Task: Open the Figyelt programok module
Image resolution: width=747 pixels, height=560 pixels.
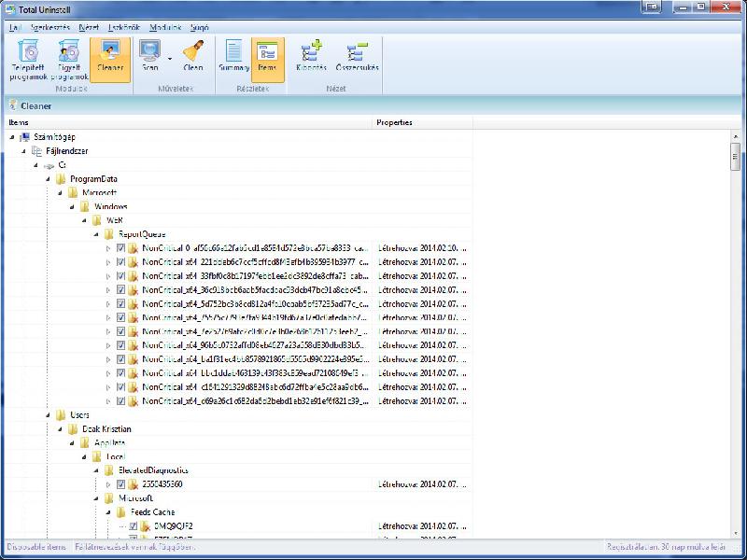Action: pos(69,60)
